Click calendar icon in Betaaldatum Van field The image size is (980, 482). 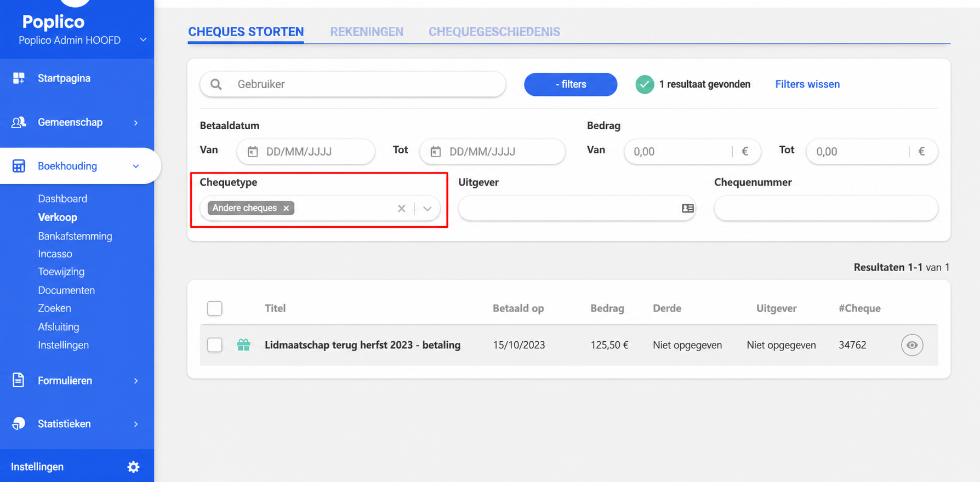(x=253, y=152)
